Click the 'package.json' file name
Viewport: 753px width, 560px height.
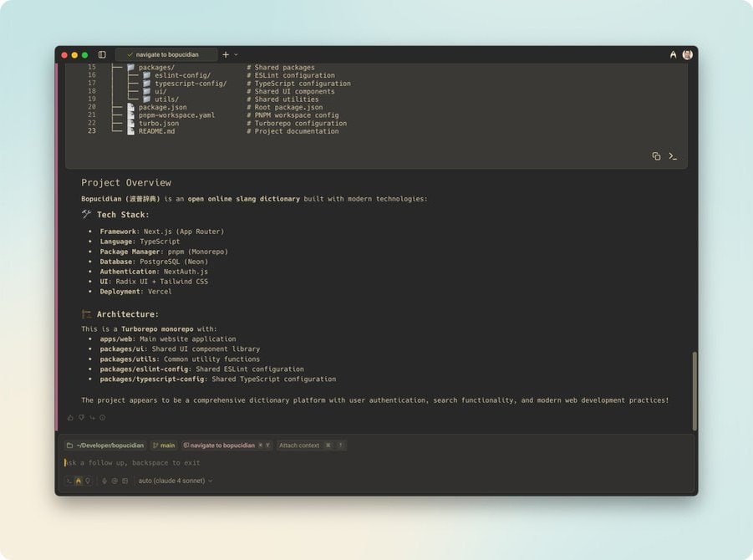163,107
